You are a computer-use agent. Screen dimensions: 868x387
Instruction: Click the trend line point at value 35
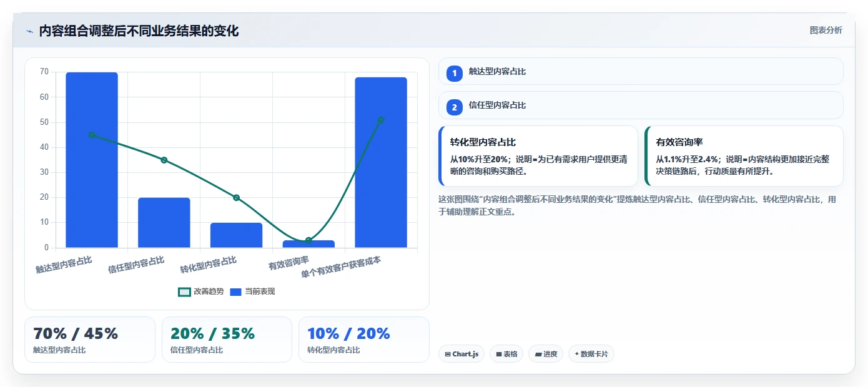164,160
